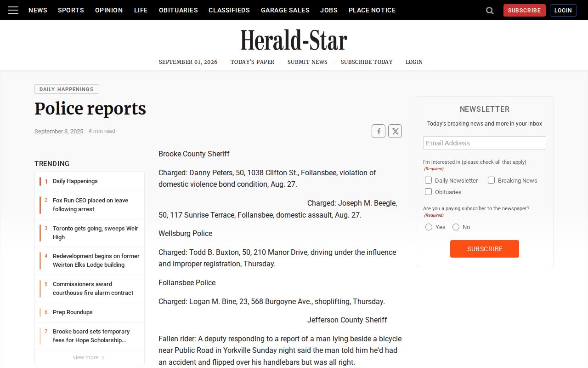Open trending story Fox Run CEO placed on leave
Image resolution: width=588 pixels, height=368 pixels.
pos(90,205)
